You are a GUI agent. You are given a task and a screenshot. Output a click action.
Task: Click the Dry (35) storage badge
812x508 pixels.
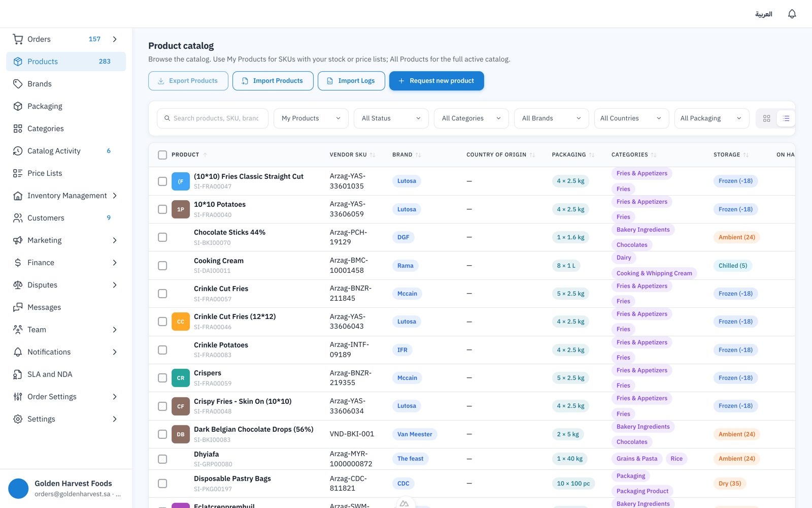point(730,484)
